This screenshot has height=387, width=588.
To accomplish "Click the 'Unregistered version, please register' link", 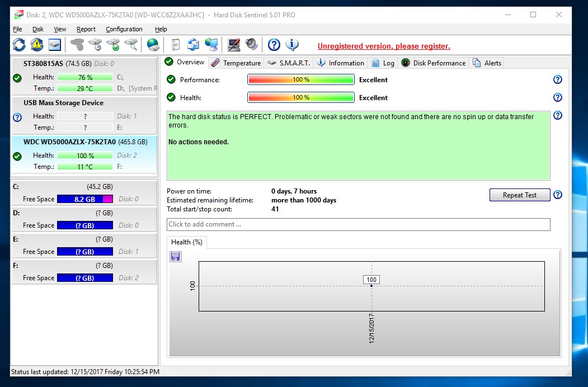I will click(x=384, y=46).
